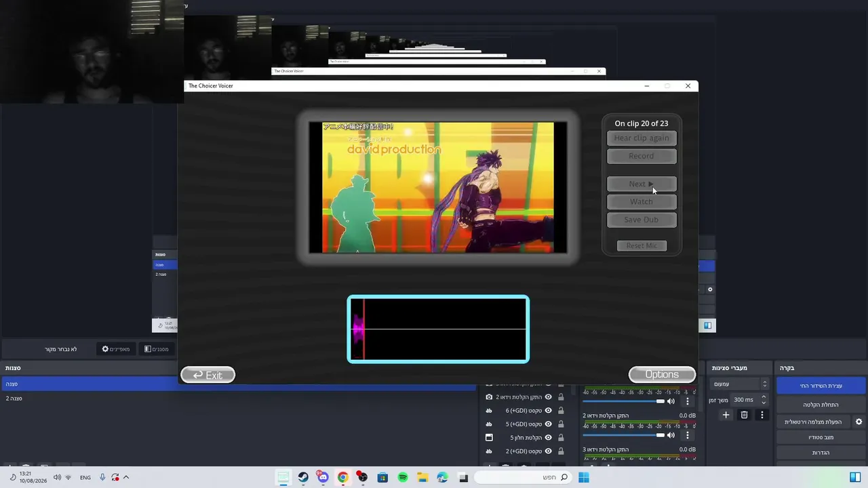
Task: Show hidden system tray icons
Action: [x=126, y=478]
